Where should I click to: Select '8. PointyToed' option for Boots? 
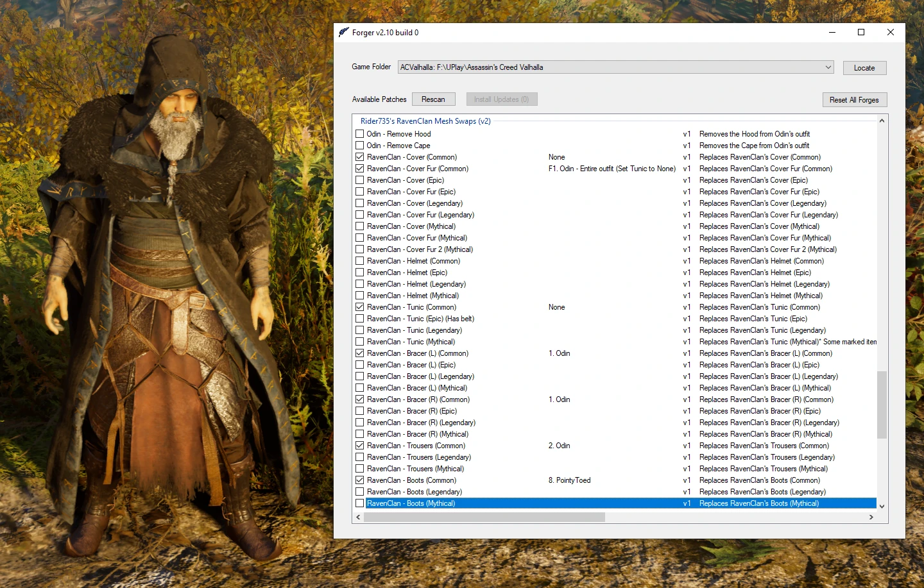pos(570,480)
